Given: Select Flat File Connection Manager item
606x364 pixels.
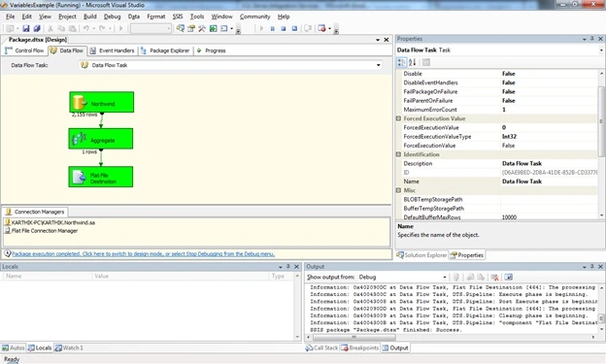Looking at the screenshot, I should 41,231.
